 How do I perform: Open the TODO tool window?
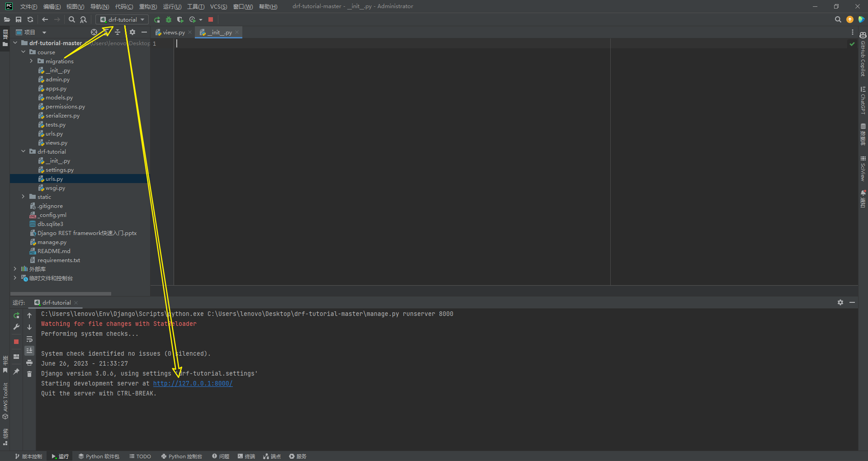[140, 456]
